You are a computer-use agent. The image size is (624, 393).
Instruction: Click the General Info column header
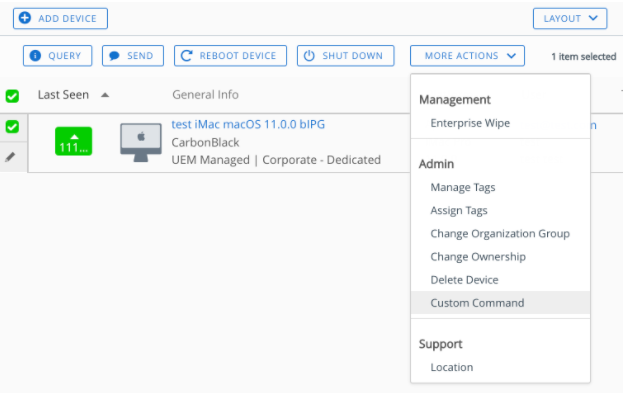click(x=205, y=95)
